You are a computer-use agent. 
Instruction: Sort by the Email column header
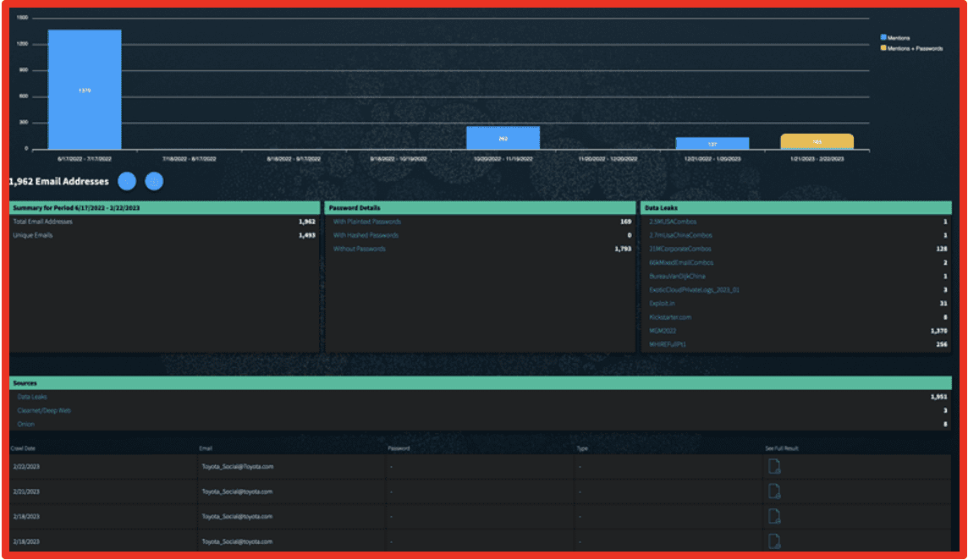pos(206,448)
